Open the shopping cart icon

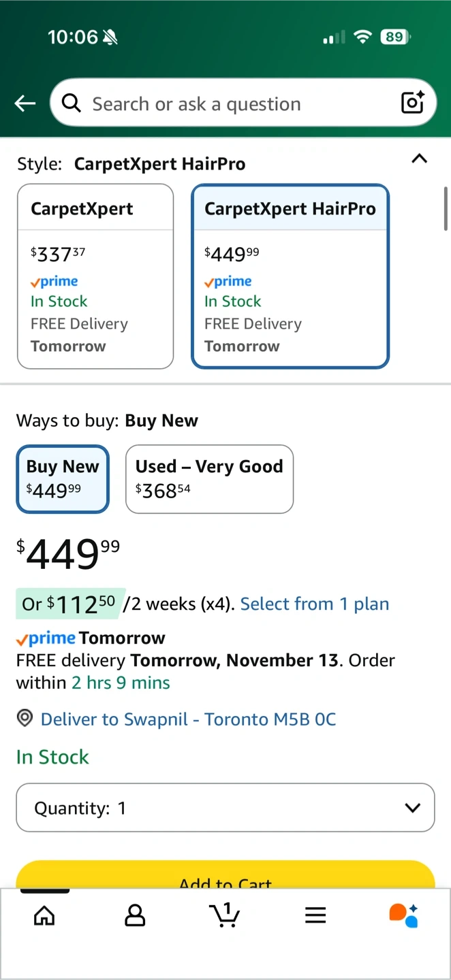224,915
